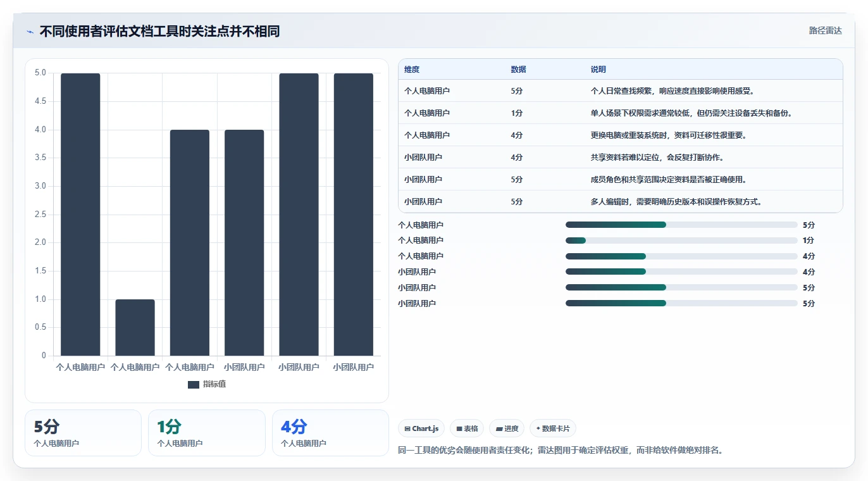Image resolution: width=868 pixels, height=481 pixels.
Task: Click the title 不同使用者评估文档工具时关注点并不相同
Action: 159,32
